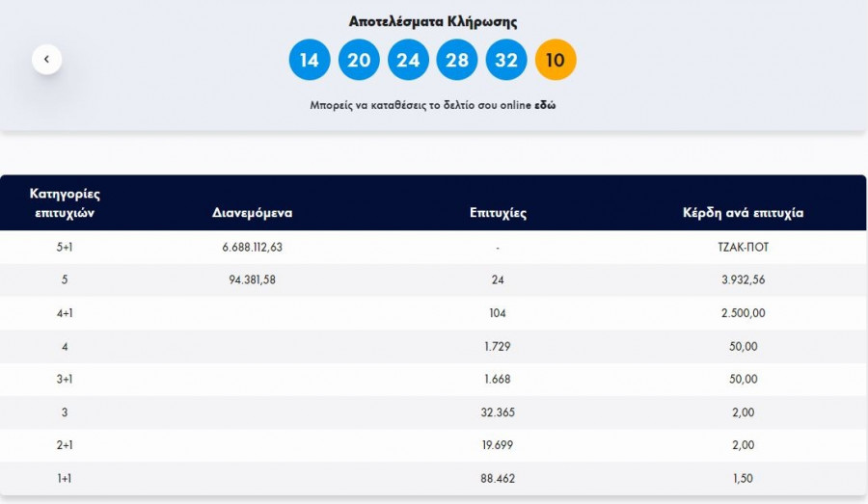Click the blue number 24 ball
Screen dimensions: 868x504
(x=408, y=60)
